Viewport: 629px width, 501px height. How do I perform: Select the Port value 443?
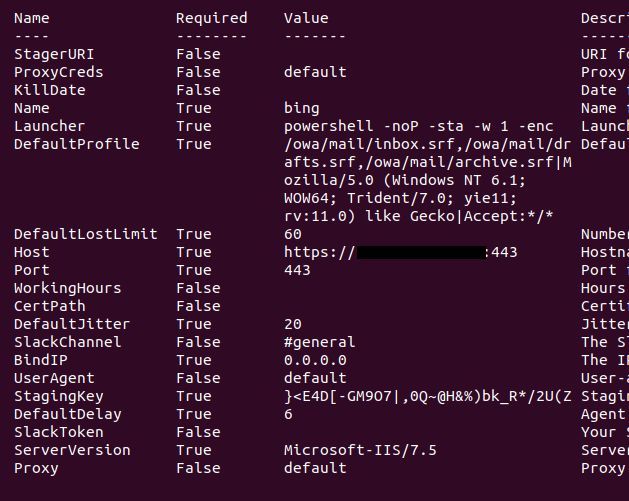[297, 270]
